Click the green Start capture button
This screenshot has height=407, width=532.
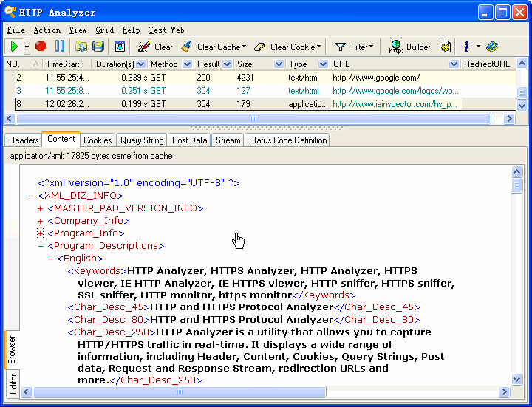[x=13, y=47]
